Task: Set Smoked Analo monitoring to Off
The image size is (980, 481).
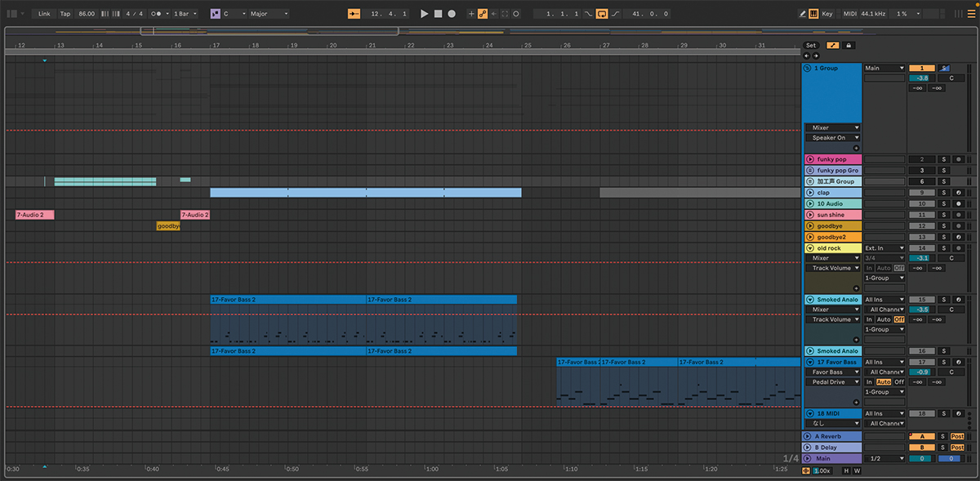Action: tap(899, 319)
